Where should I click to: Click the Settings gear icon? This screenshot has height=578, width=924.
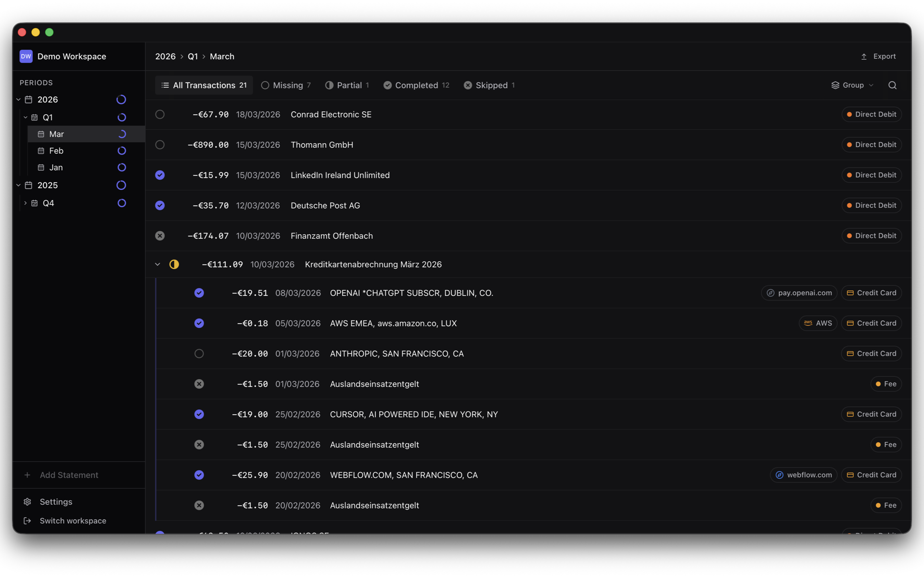coord(27,502)
